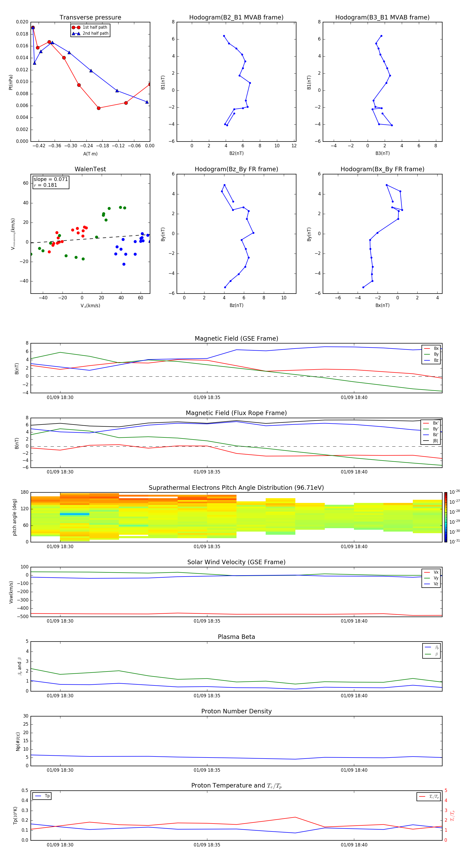This screenshot has height=868, width=473.
Task: Select the 2nd half path legend entry
Action: pos(90,33)
